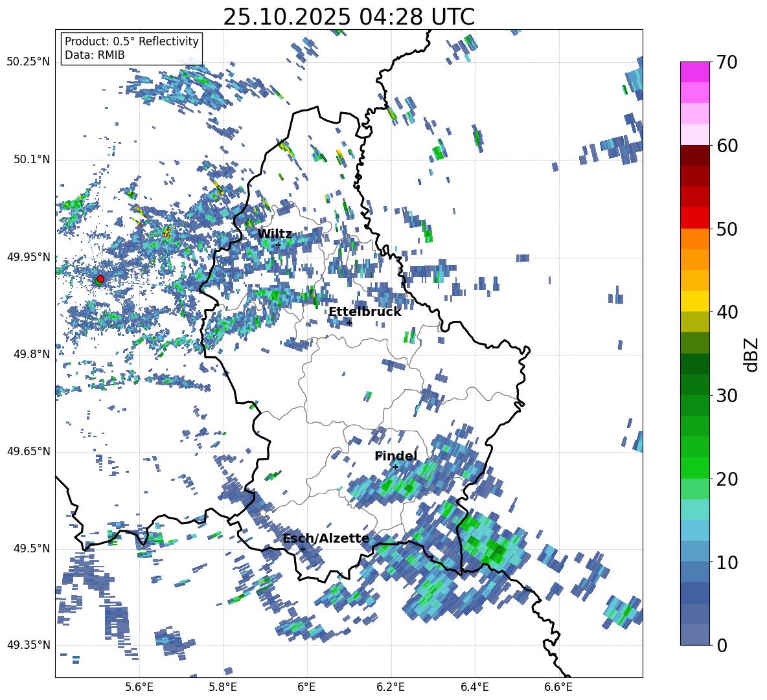The width and height of the screenshot is (767, 700).
Task: Click the magenta top colorbar segment
Action: pos(695,73)
